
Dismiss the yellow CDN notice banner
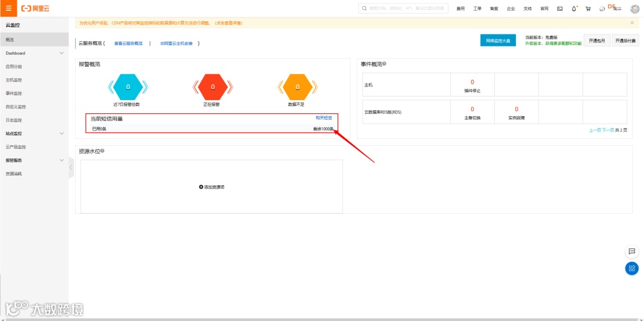point(632,23)
